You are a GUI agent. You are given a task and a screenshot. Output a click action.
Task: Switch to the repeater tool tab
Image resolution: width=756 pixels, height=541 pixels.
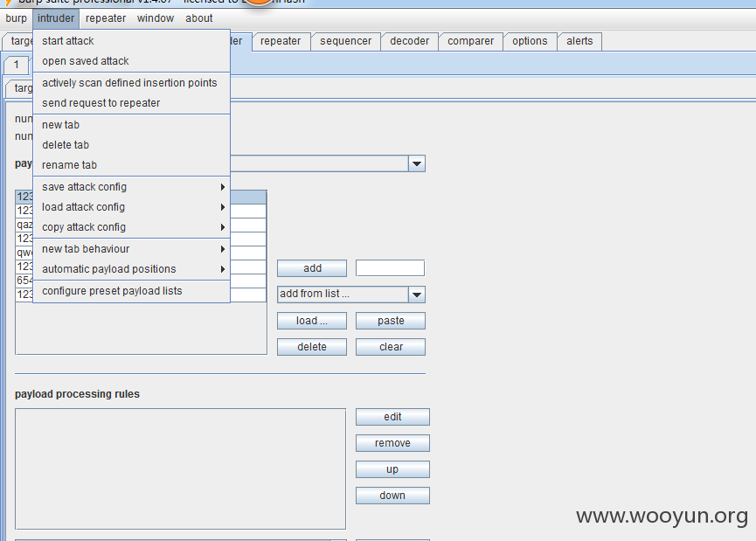pos(281,41)
